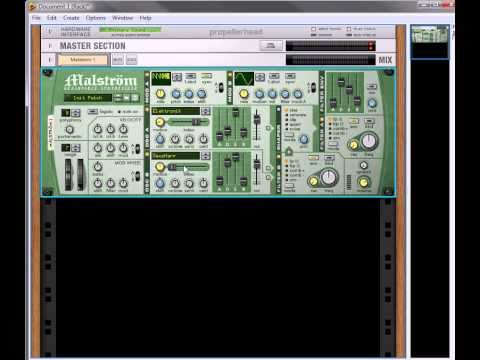Screen dimensions: 480x360
Task: Click the Mod A rate knob
Action: coord(161,94)
